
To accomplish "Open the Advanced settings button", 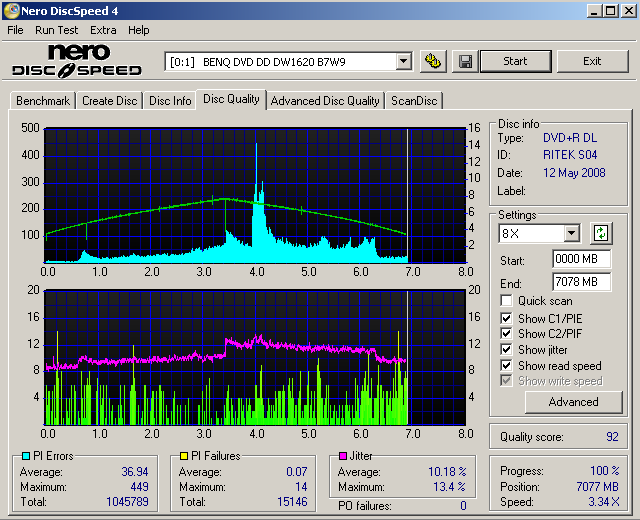I will (573, 402).
